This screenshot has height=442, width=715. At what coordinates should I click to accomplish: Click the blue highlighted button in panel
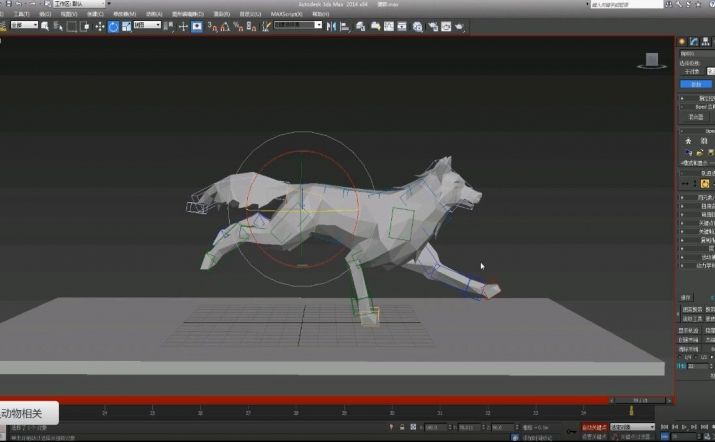(696, 84)
